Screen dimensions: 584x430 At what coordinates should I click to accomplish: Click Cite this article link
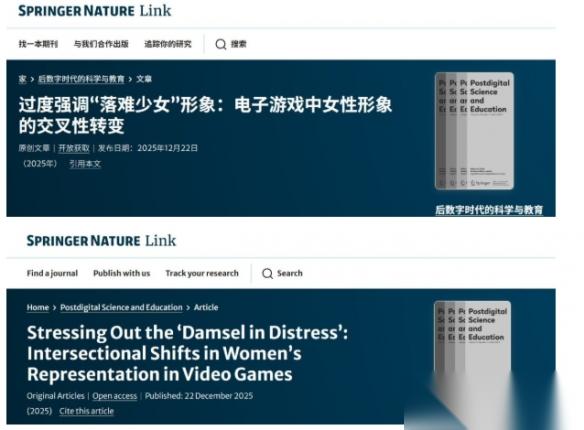tap(86, 411)
